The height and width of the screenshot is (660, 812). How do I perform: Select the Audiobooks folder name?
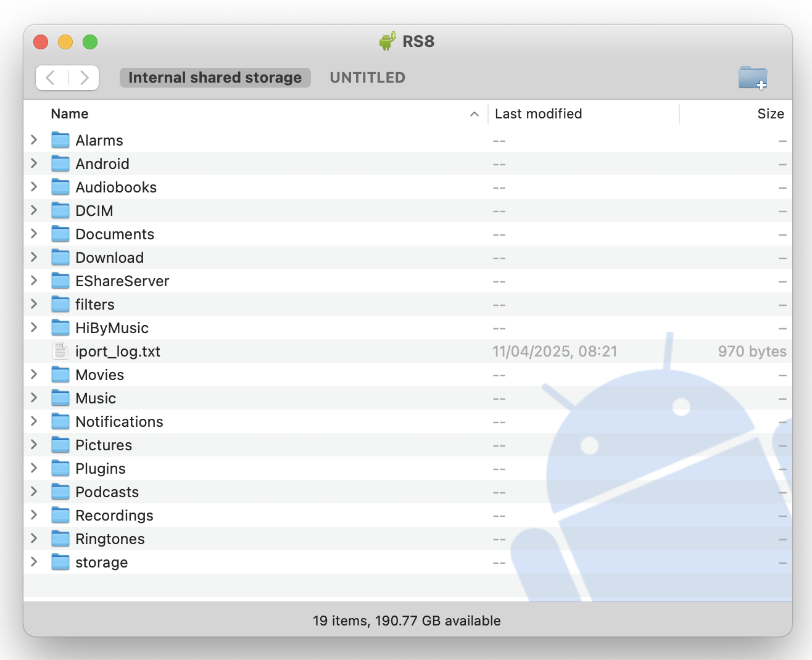point(116,188)
